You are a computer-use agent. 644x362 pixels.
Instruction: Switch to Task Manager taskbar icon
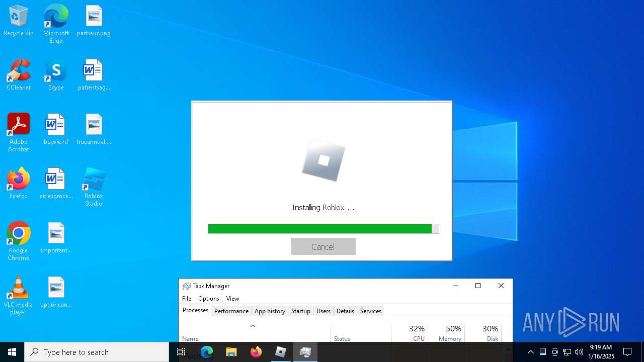(305, 352)
